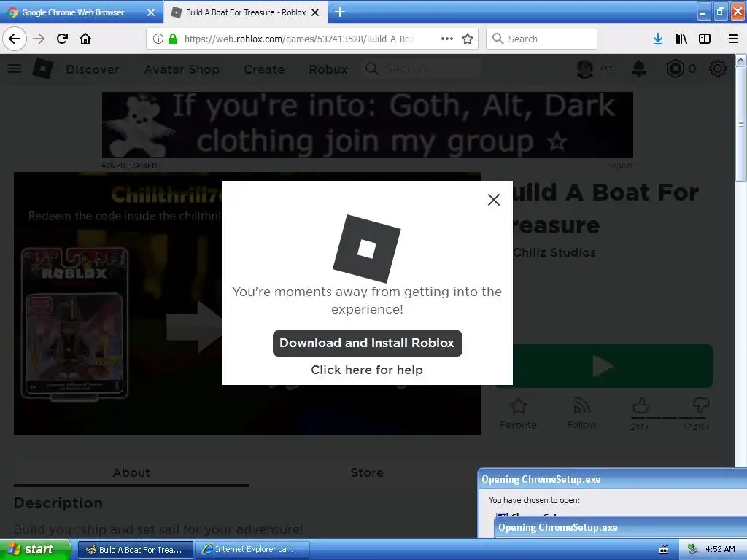This screenshot has height=560, width=747.
Task: Switch to Build A Boat For Trea... taskbar item
Action: click(x=135, y=550)
